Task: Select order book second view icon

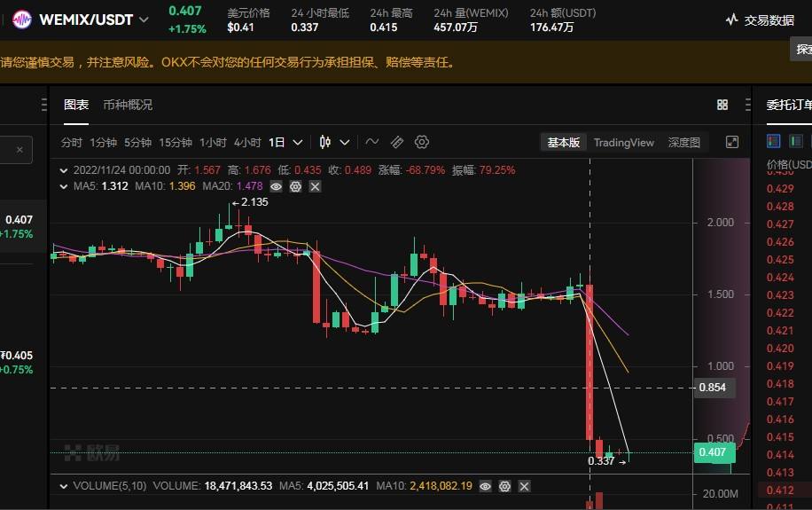Action: click(x=796, y=141)
